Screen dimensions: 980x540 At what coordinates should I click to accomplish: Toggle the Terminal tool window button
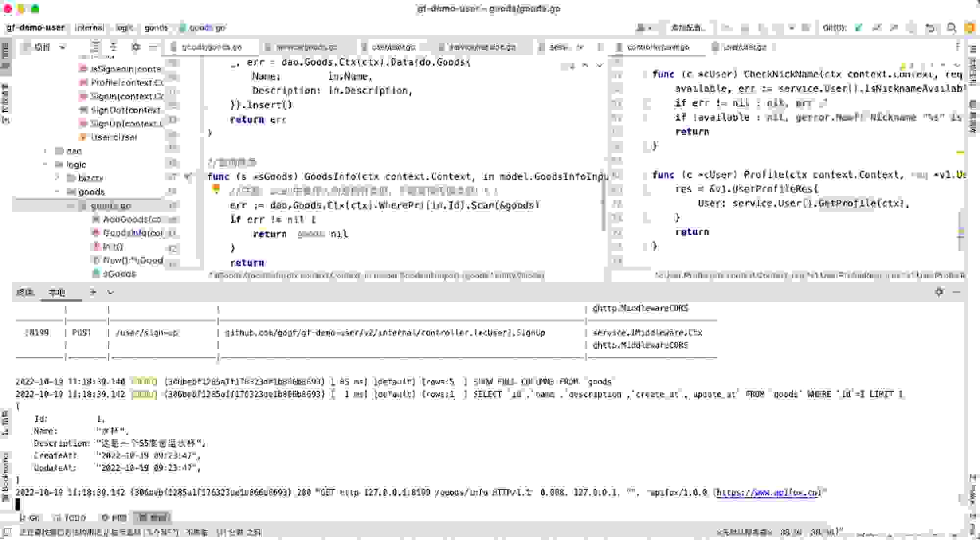tap(152, 517)
